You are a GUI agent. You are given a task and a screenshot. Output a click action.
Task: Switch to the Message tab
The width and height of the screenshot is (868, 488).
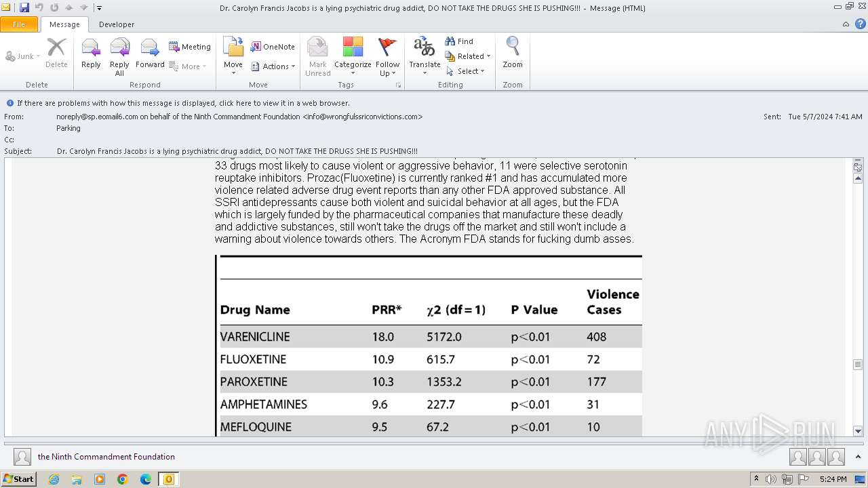coord(64,24)
